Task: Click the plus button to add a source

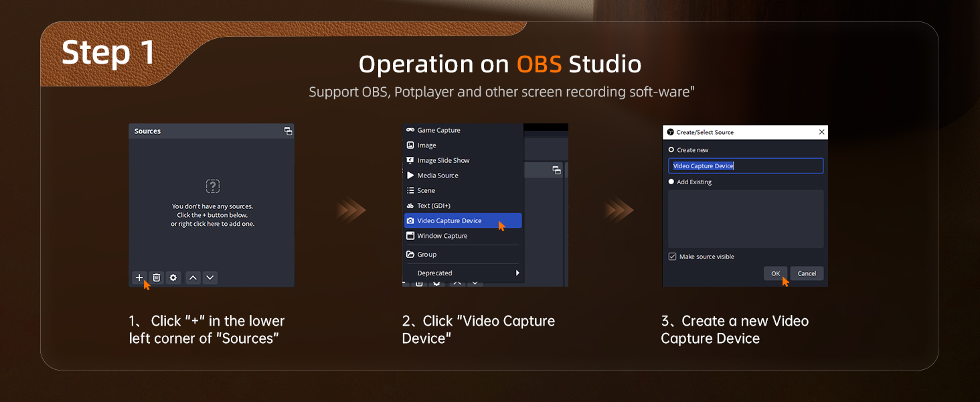Action: point(139,277)
